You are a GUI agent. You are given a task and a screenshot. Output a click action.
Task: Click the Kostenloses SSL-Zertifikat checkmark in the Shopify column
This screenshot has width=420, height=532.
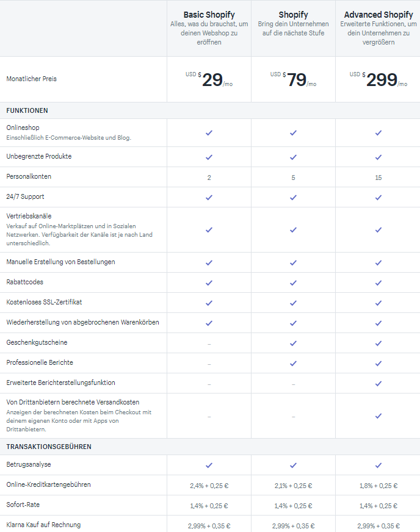294,303
